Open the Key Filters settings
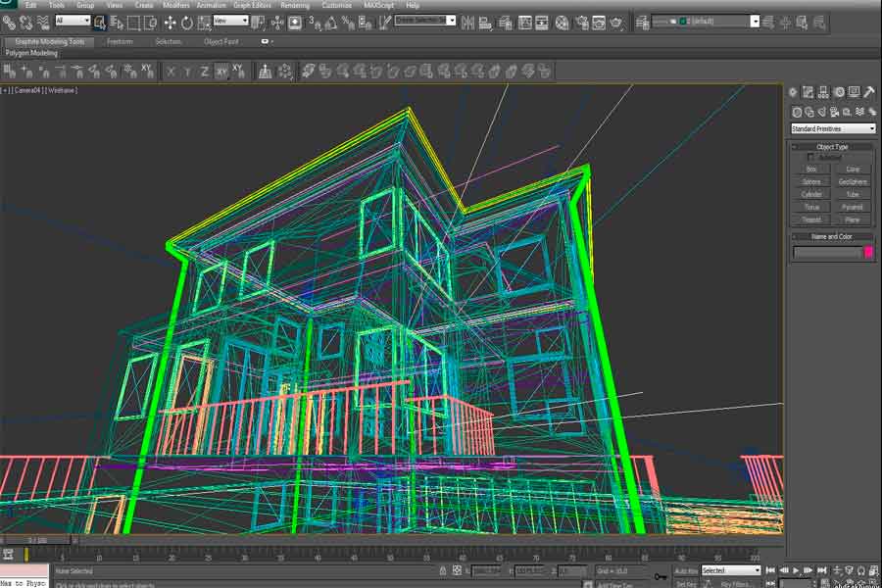The image size is (882, 588). point(736,581)
